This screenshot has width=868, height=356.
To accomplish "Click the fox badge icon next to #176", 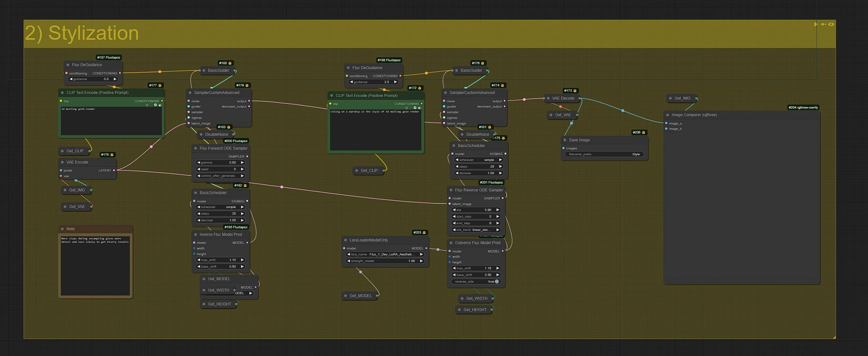I will point(483,63).
